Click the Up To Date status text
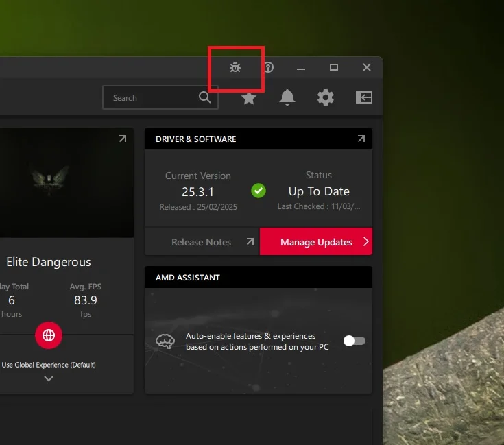Screen dimensions: 504x445 pyautogui.click(x=319, y=191)
